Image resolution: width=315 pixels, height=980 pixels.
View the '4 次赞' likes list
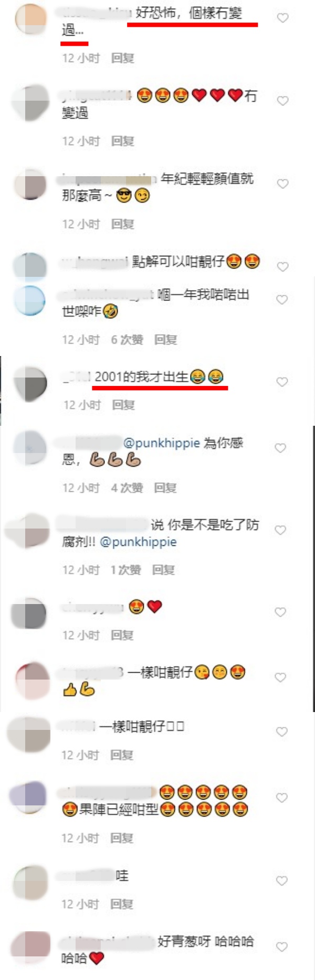[127, 488]
